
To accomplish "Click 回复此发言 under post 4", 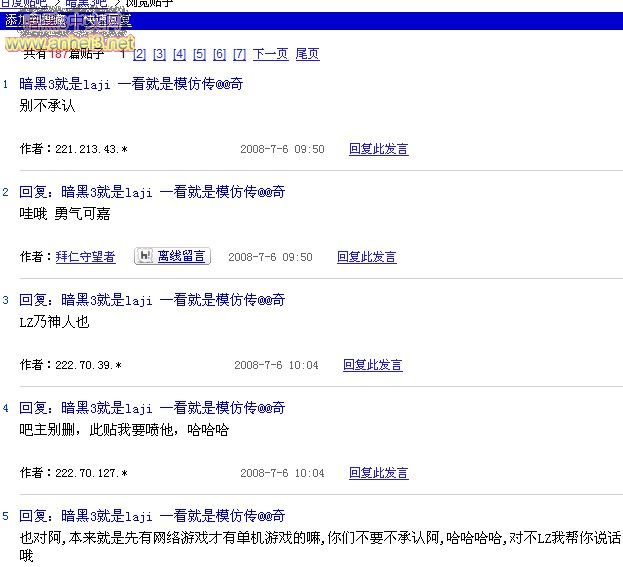I will point(378,473).
